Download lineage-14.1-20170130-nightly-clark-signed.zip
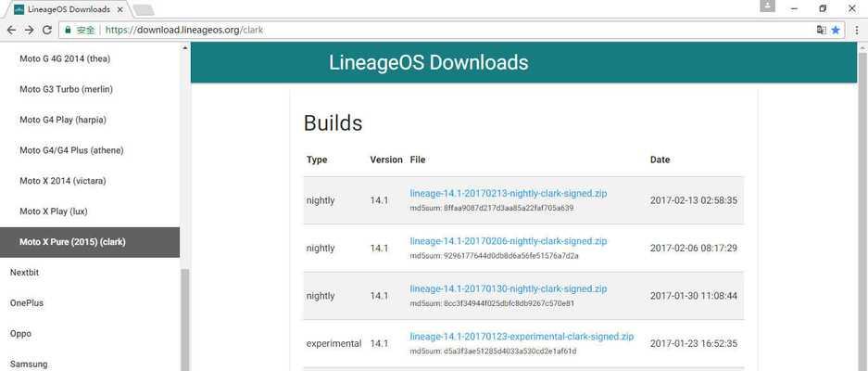Viewport: 868px width, 371px height. [509, 288]
